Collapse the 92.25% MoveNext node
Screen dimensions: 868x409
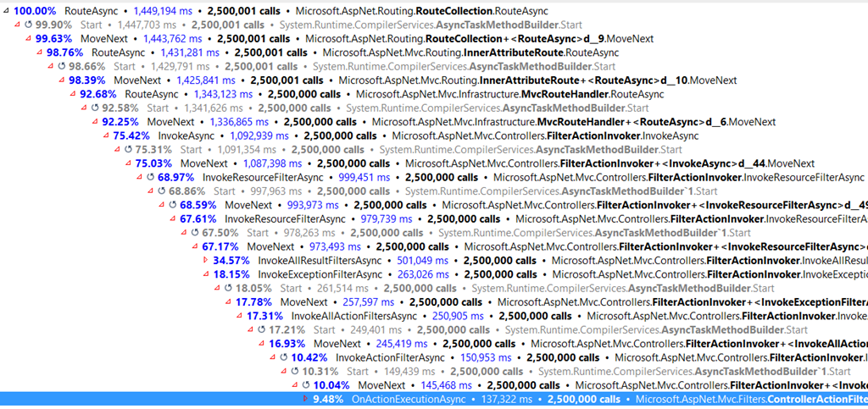pyautogui.click(x=95, y=122)
